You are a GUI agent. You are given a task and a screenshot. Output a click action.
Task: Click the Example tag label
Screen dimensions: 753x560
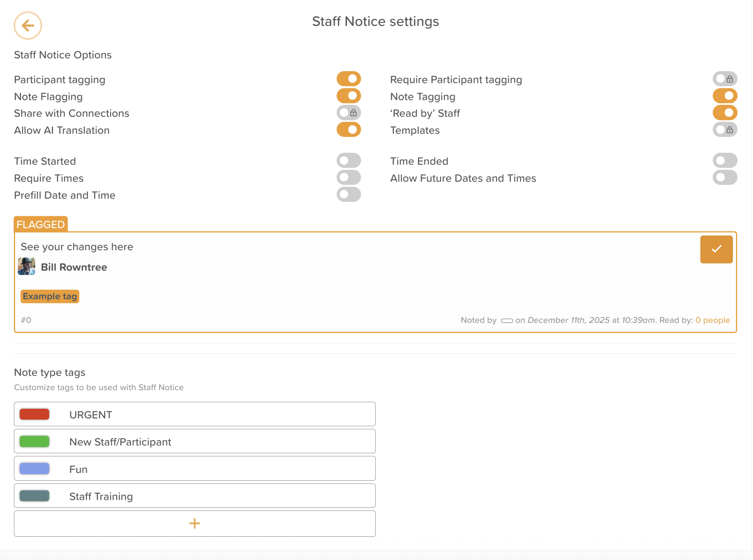[x=50, y=297]
